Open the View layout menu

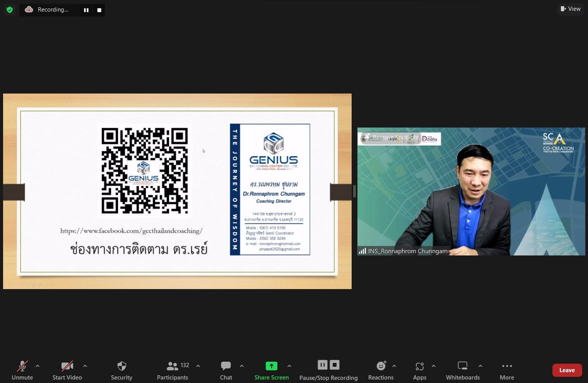coord(571,9)
